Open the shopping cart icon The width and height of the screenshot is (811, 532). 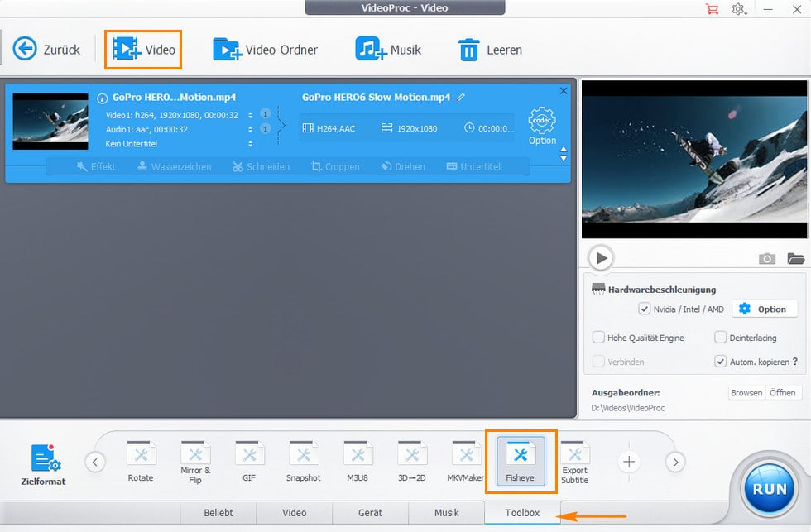coord(713,9)
